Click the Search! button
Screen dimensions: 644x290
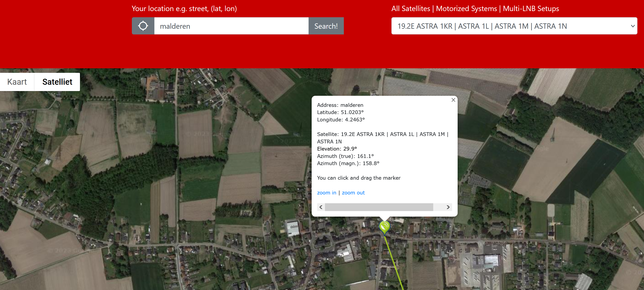[326, 26]
